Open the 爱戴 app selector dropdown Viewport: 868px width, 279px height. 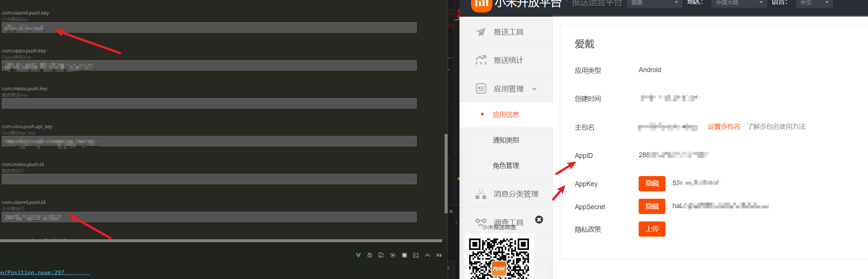click(654, 3)
